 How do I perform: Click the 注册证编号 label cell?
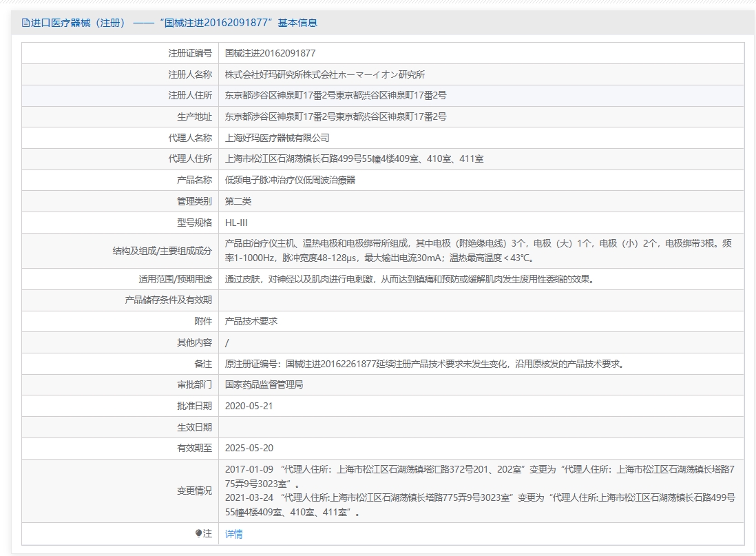[190, 53]
